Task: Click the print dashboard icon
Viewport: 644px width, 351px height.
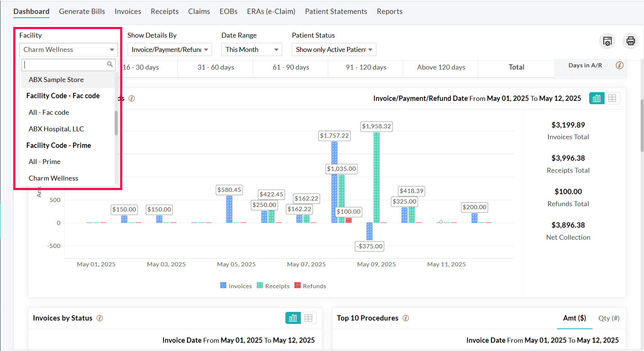Action: (630, 41)
